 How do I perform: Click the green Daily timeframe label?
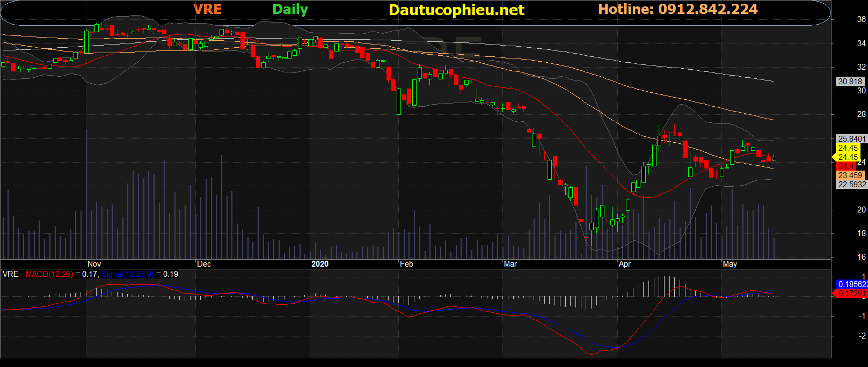[290, 10]
